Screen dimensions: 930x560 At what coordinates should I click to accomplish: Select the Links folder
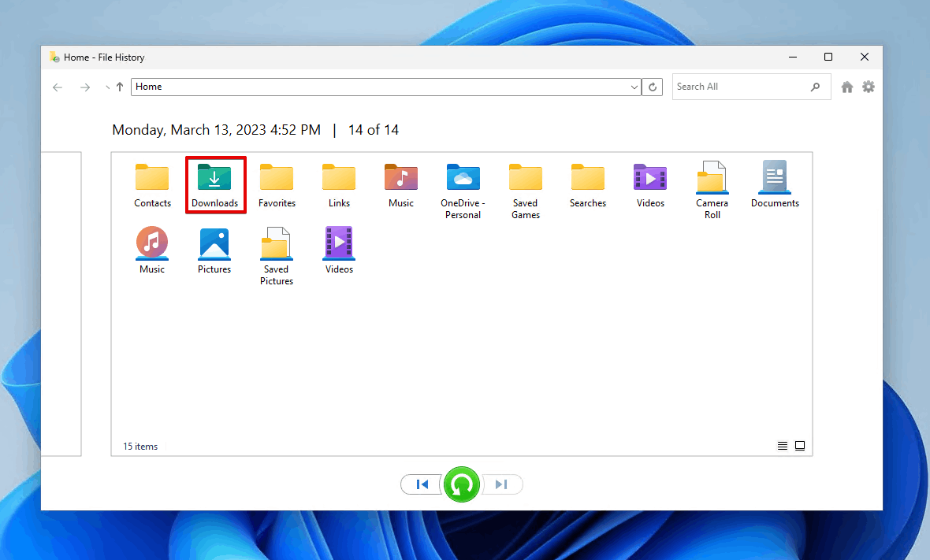[339, 185]
